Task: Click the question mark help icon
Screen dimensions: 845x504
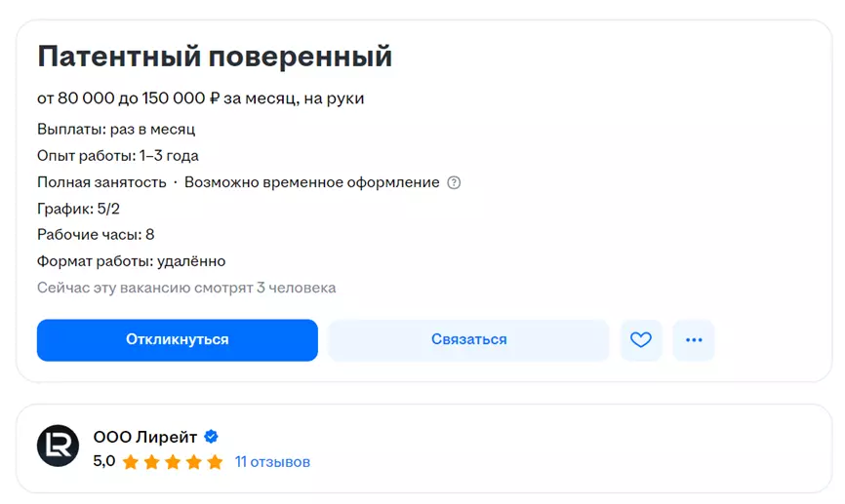Action: click(454, 182)
